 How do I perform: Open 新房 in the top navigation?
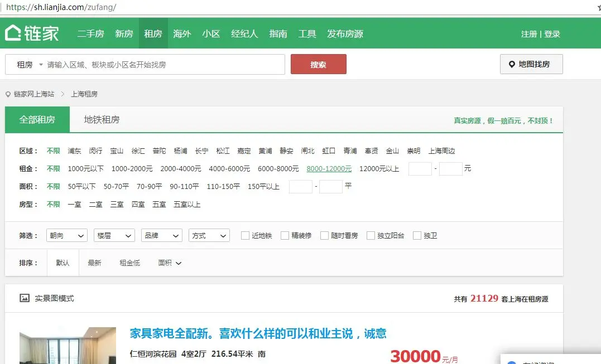[x=124, y=33]
